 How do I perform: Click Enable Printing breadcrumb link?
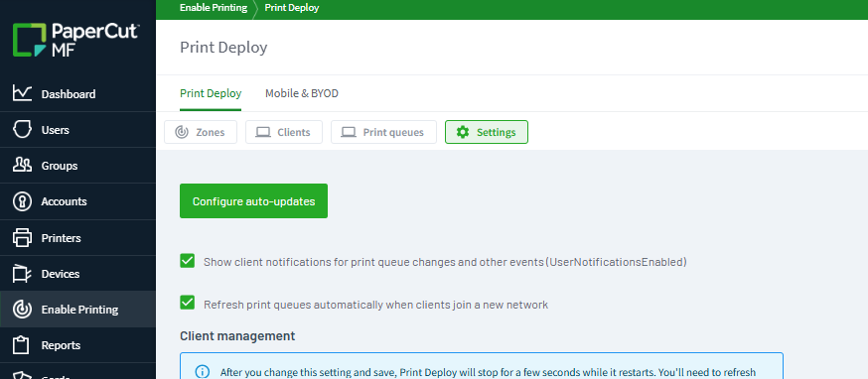click(214, 8)
